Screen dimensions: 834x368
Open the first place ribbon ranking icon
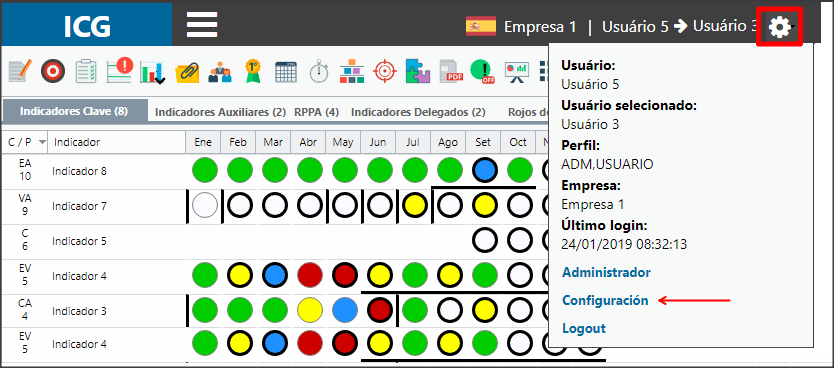tap(253, 71)
